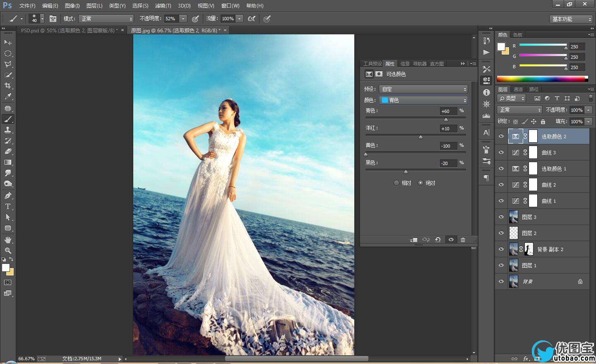Switch to the 通道 tab
Screen dimensions: 596x364
[x=518, y=89]
